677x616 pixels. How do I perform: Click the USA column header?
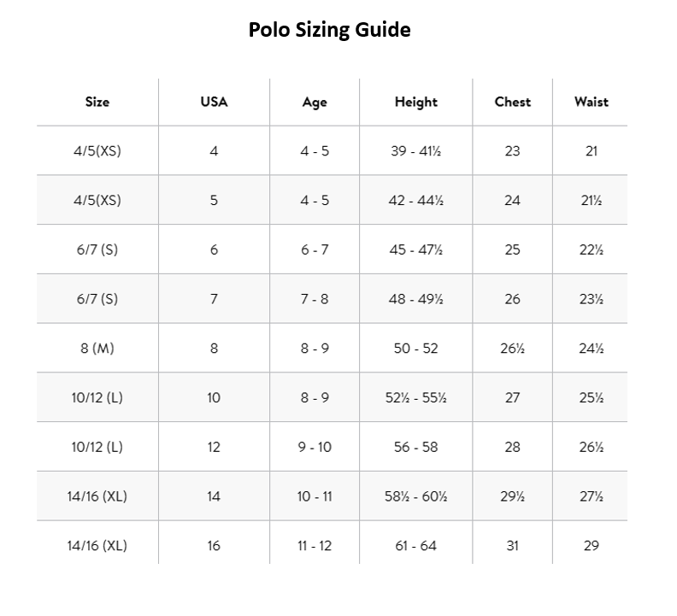click(214, 102)
